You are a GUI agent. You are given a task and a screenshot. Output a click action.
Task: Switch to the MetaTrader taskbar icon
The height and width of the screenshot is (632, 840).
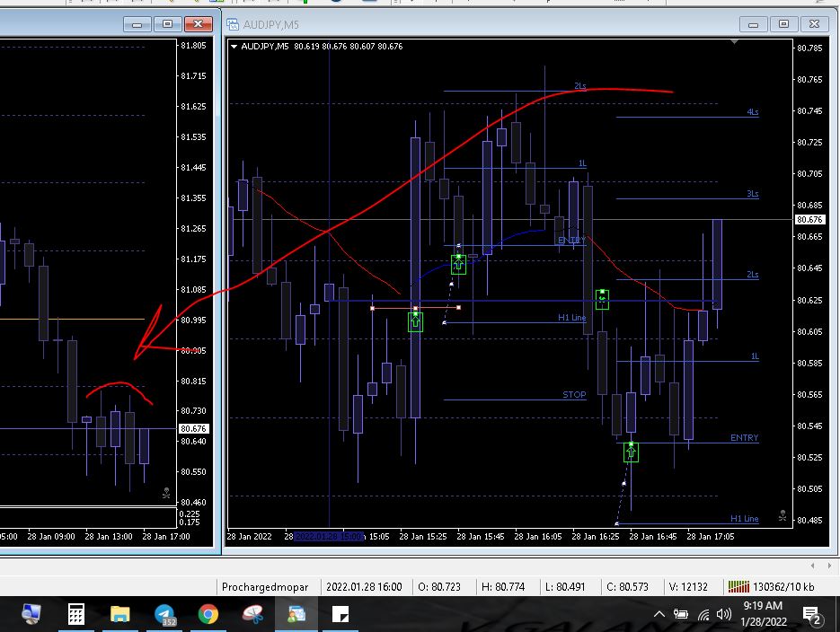coord(296,615)
